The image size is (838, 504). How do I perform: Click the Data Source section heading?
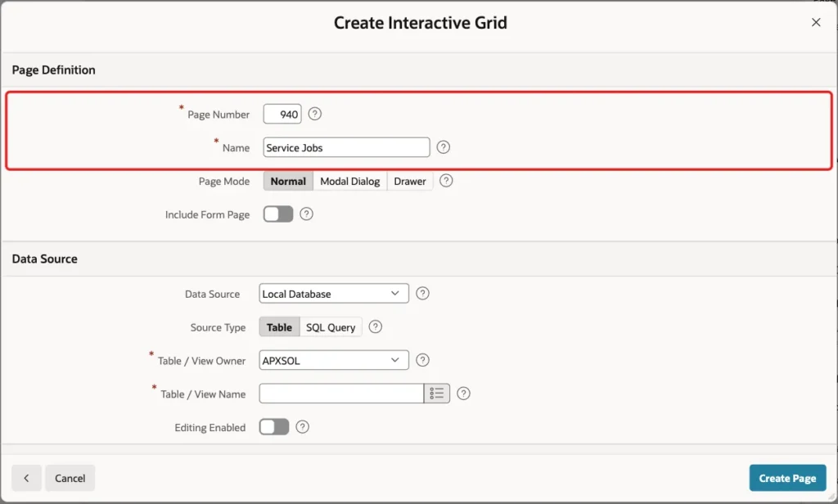click(x=45, y=259)
